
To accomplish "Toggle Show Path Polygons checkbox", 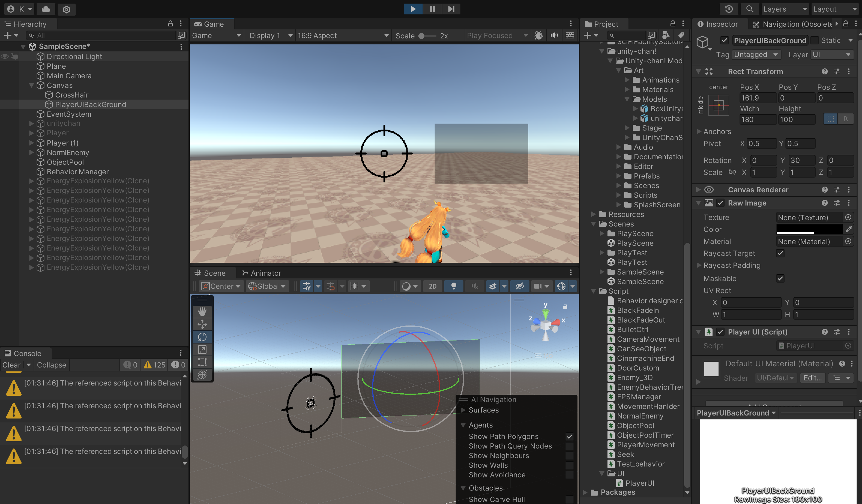I will coord(570,436).
